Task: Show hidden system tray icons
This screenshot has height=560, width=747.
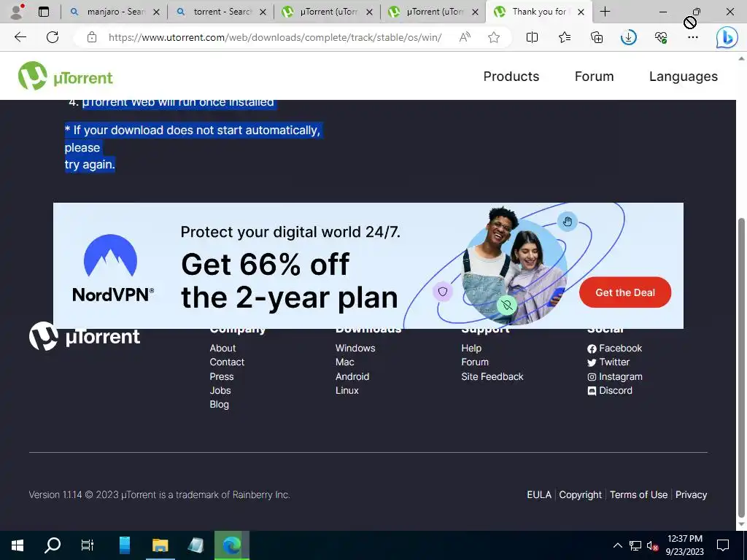Action: pyautogui.click(x=617, y=545)
